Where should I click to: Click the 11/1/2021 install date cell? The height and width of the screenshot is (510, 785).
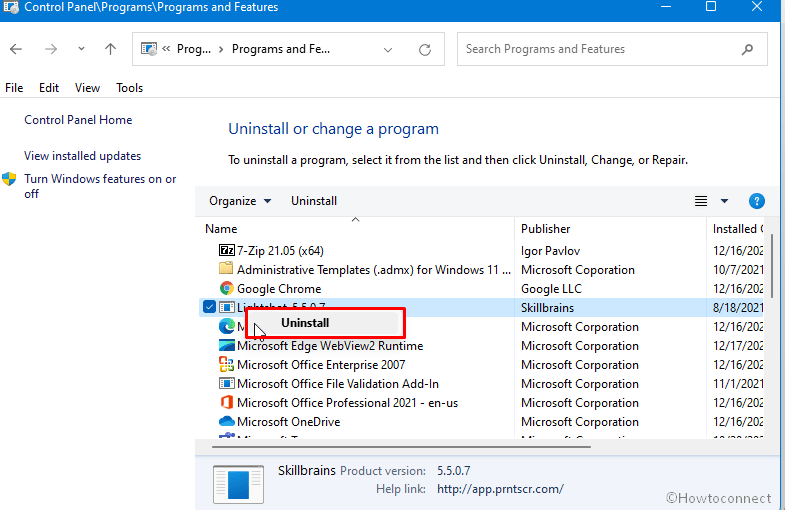(x=738, y=384)
